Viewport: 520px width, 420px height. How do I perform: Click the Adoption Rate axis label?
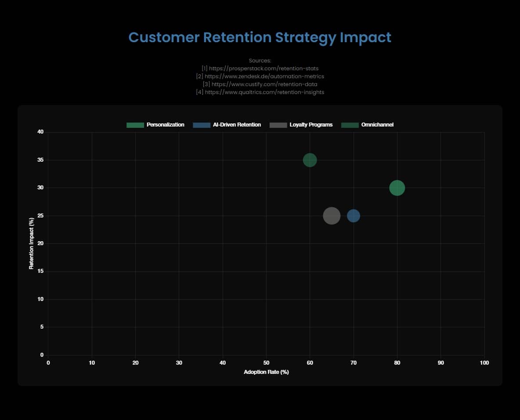pyautogui.click(x=266, y=372)
